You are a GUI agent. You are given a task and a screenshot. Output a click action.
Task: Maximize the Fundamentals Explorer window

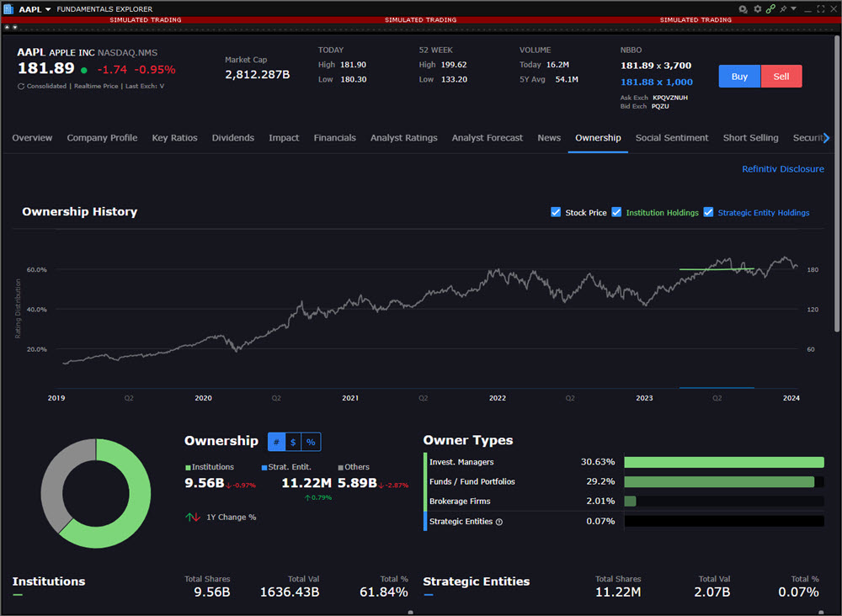pos(820,9)
